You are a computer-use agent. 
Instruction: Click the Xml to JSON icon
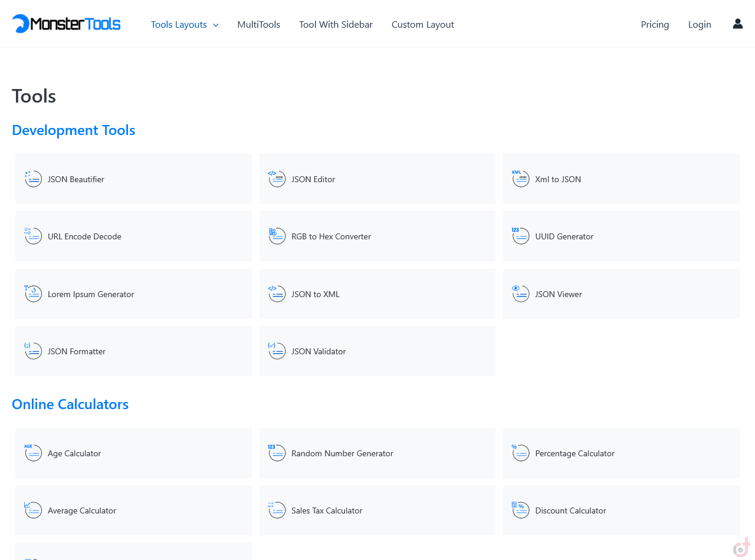click(520, 179)
